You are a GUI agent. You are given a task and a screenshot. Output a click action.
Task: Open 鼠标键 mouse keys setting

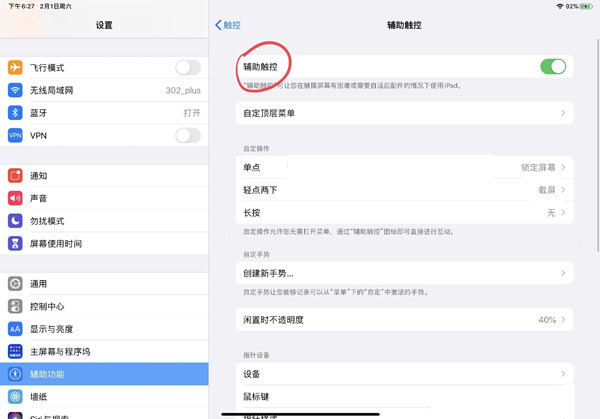(404, 396)
